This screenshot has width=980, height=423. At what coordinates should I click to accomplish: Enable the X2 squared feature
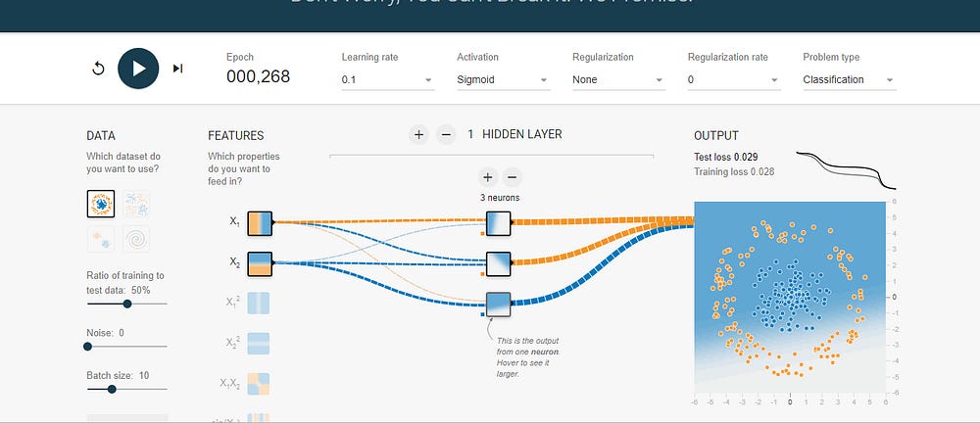pyautogui.click(x=258, y=344)
